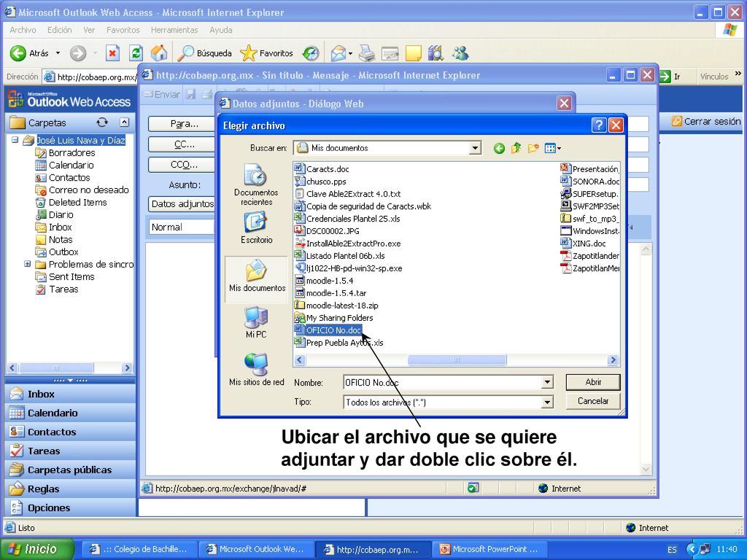Select Documentos recientes in places bar
The width and height of the screenshot is (747, 560).
pyautogui.click(x=256, y=184)
